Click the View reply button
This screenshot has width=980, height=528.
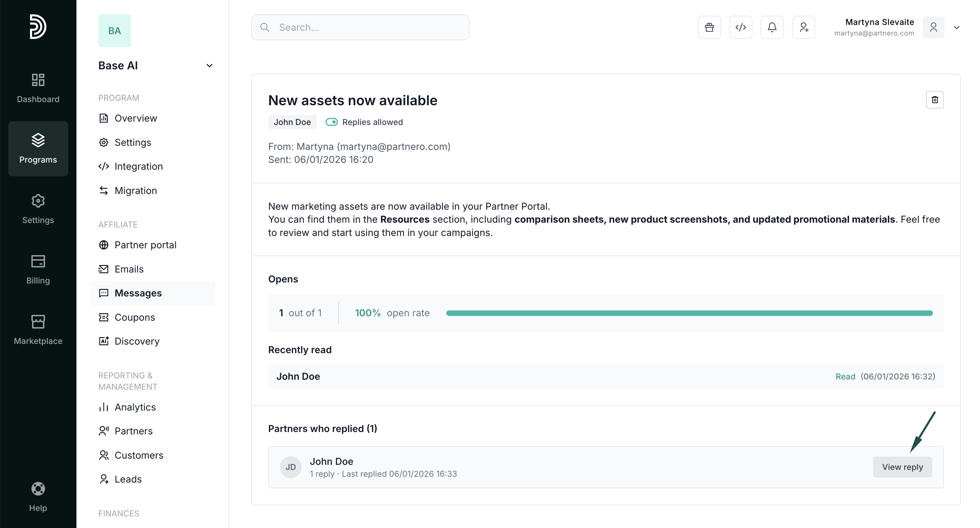click(x=902, y=467)
